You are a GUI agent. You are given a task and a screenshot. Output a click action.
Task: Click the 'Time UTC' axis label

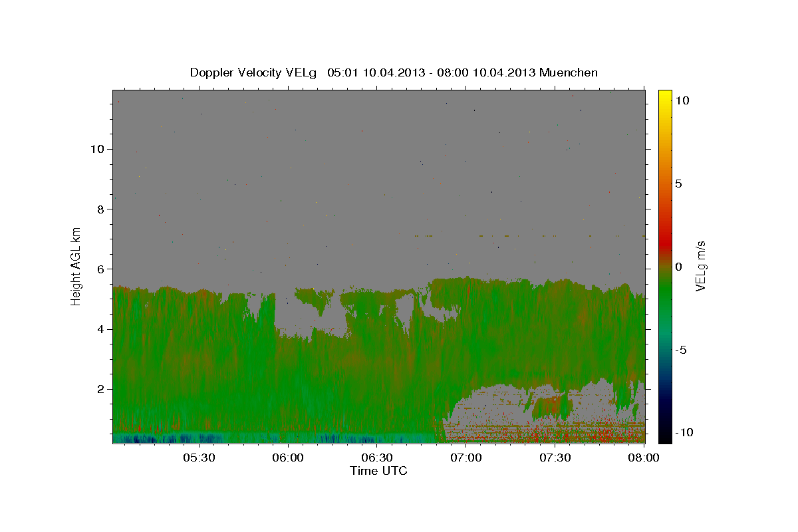click(x=378, y=471)
